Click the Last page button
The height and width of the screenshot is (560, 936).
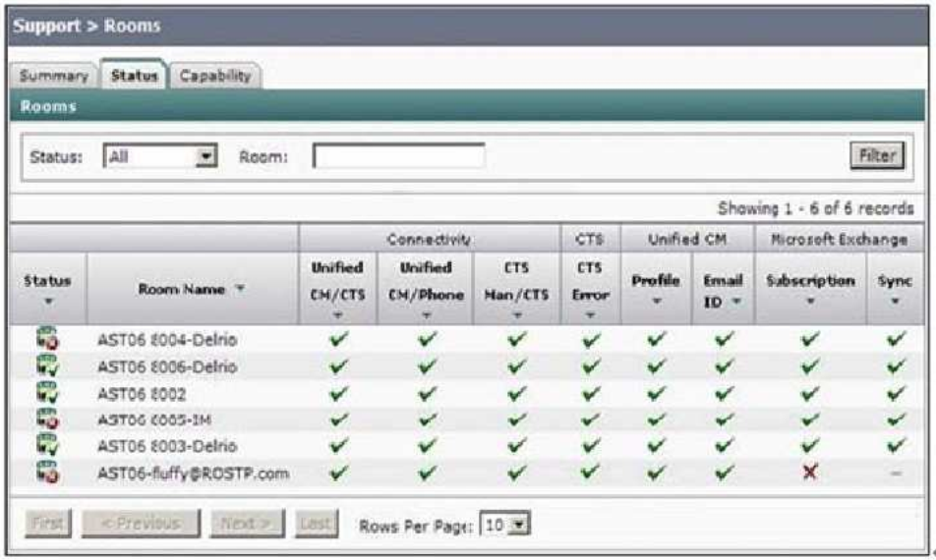(x=316, y=523)
